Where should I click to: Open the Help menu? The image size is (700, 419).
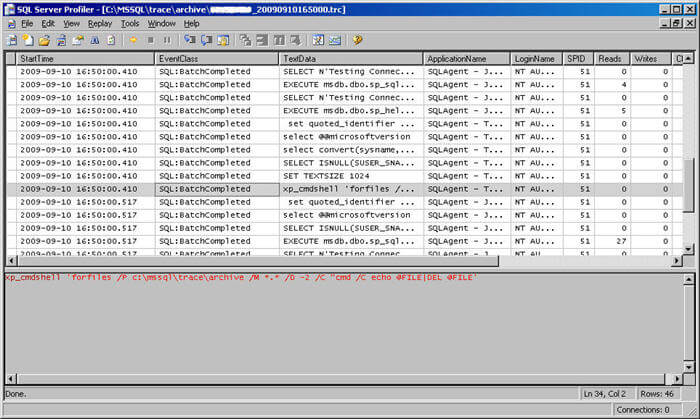tap(192, 24)
